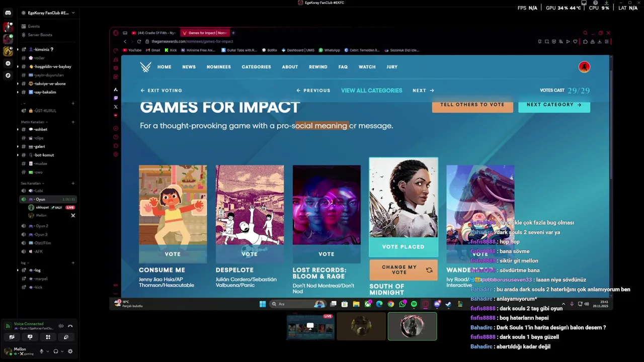Create channel in Metin Kanalları category

click(73, 122)
